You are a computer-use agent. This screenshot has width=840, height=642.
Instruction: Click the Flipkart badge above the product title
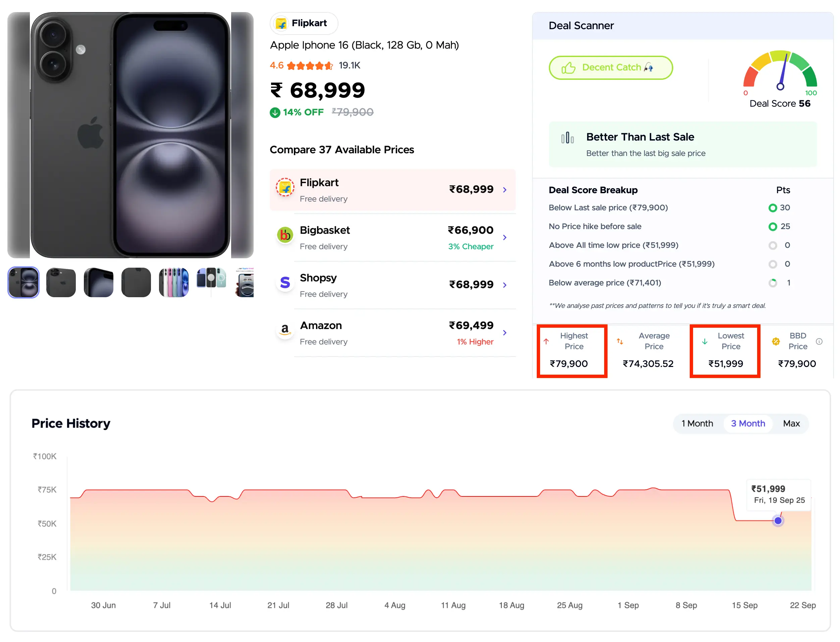click(x=304, y=23)
